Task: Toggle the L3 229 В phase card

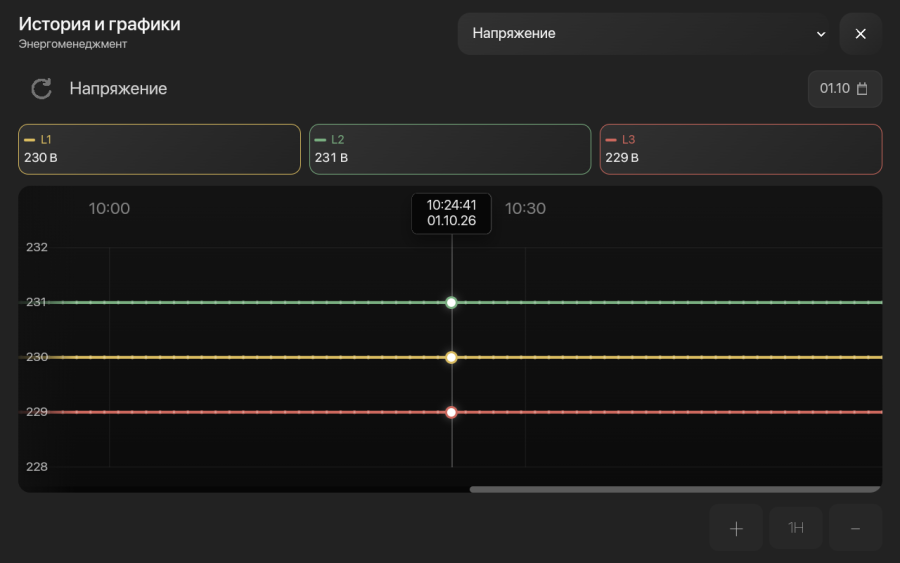Action: 741,149
